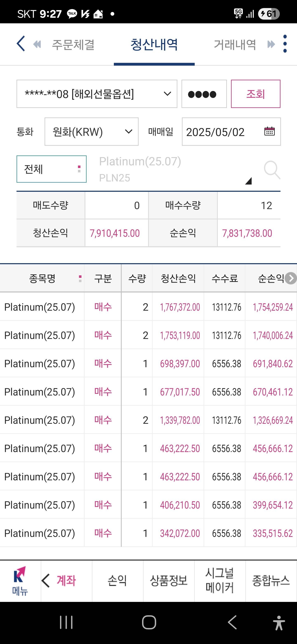Tap the Android accessibility icon
Screen dimensions: 297x644
(x=279, y=623)
